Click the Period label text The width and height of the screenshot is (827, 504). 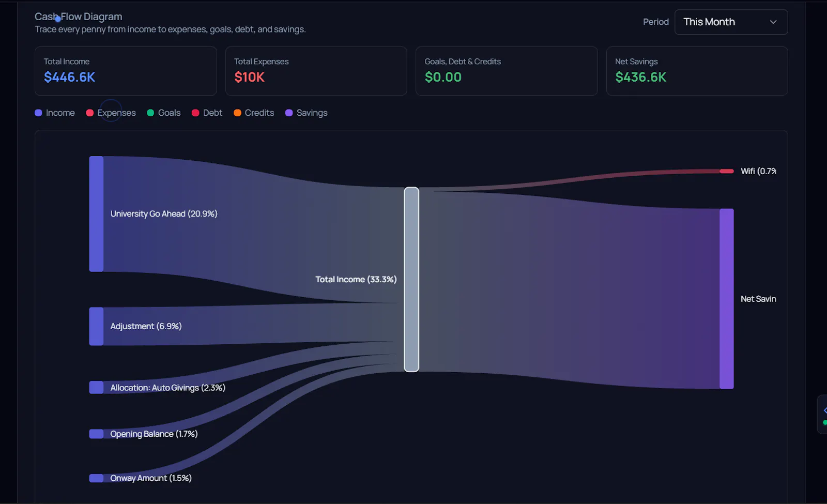656,22
